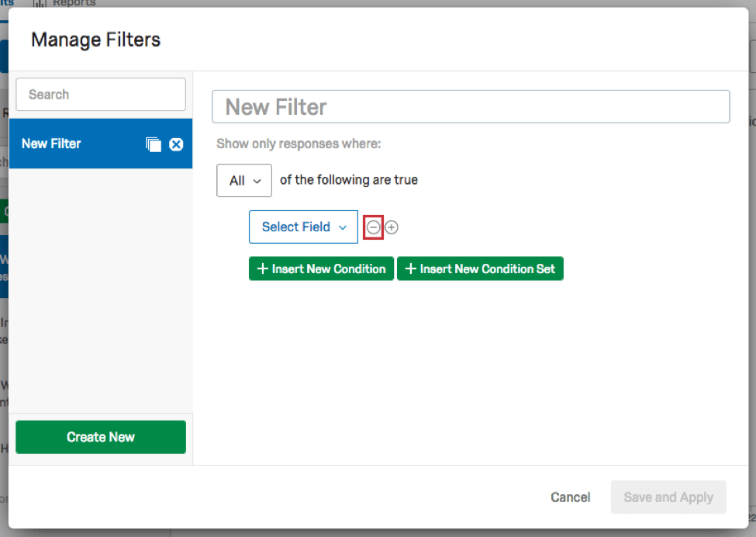756x537 pixels.
Task: Remove the condition with minus icon
Action: [373, 227]
